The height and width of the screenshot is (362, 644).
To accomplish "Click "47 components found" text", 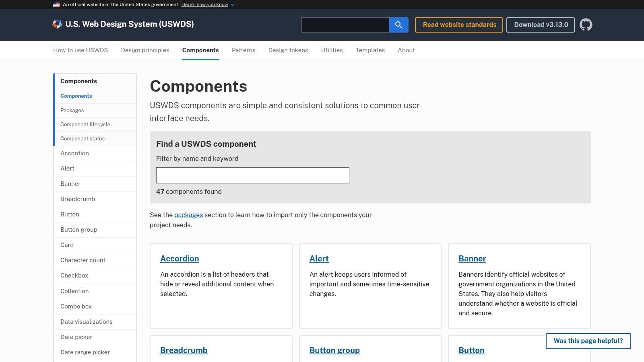I will pos(189,192).
